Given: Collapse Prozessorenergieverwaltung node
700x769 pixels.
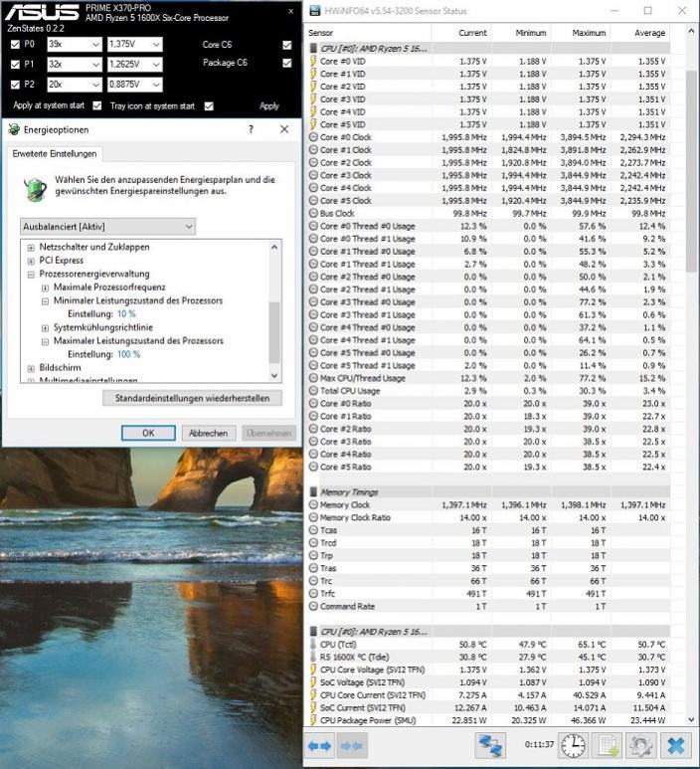Looking at the screenshot, I should point(31,275).
